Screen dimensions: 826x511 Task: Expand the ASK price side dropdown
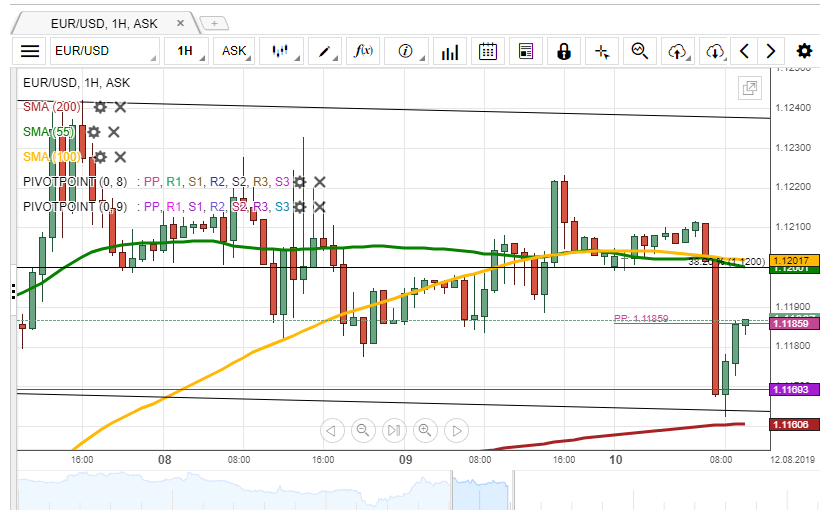pos(236,51)
